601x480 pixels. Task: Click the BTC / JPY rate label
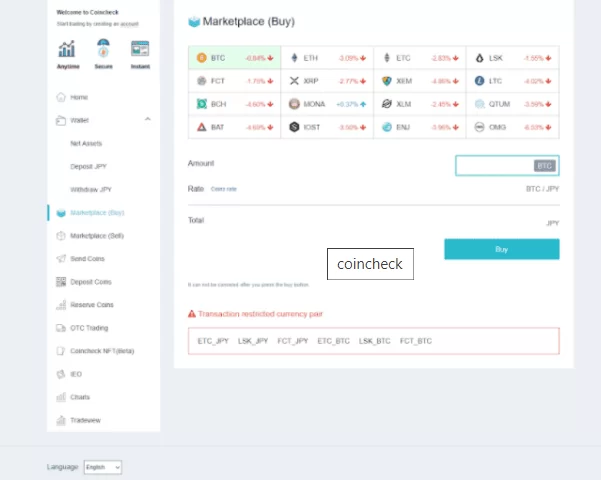click(x=542, y=189)
